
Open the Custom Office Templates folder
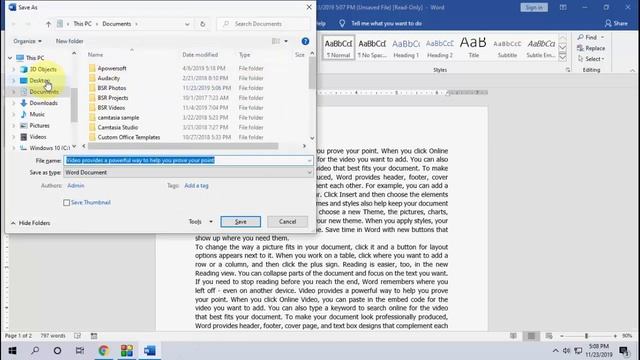(129, 137)
